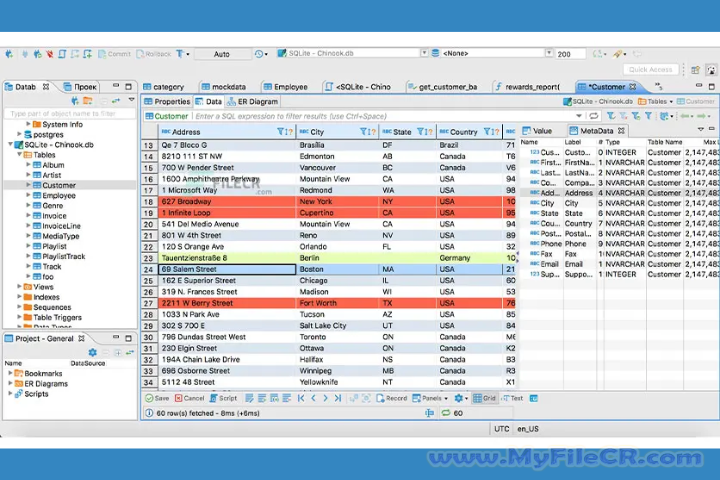This screenshot has width=720, height=480.
Task: Click the New Connection plug icon in main toolbar
Action: 9,54
